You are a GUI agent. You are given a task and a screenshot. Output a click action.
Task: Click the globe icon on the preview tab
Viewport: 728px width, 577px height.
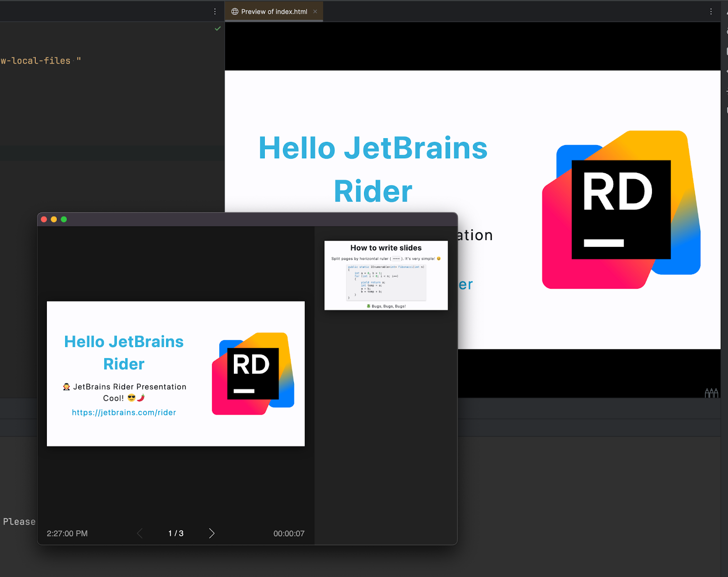coord(235,11)
